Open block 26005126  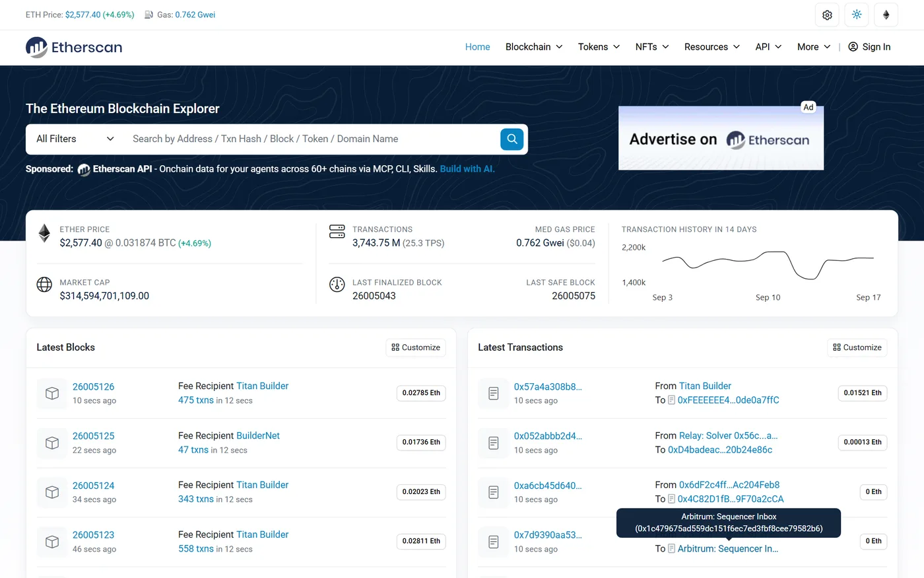click(x=94, y=386)
